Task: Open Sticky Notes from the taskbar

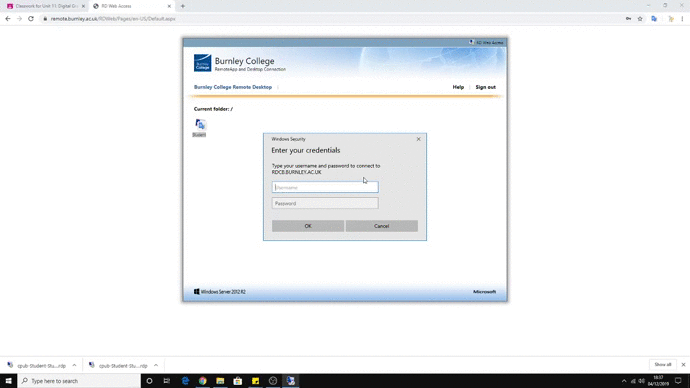Action: tap(255, 381)
